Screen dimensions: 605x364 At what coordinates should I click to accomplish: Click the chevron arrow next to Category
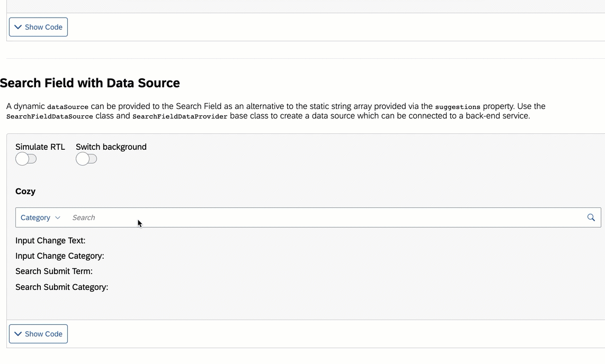pyautogui.click(x=58, y=218)
